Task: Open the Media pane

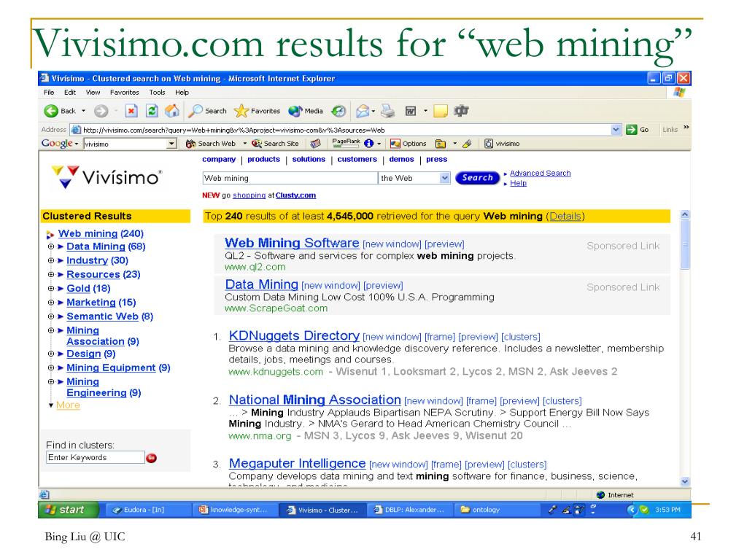Action: point(306,111)
